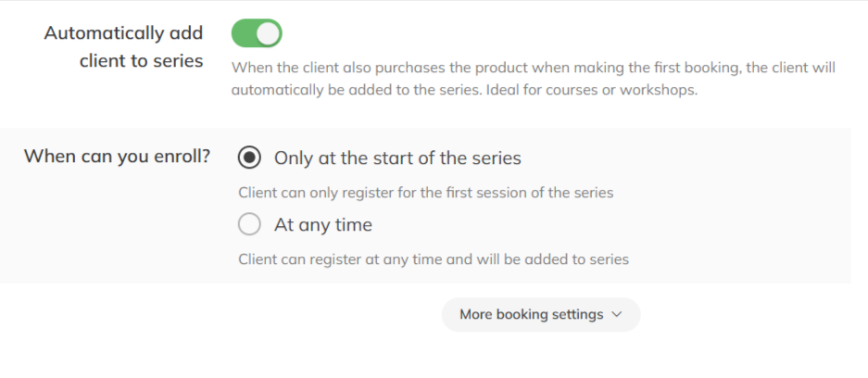Click the "More booking settings" button text
Viewport: 868px width, 378px height.
[531, 314]
